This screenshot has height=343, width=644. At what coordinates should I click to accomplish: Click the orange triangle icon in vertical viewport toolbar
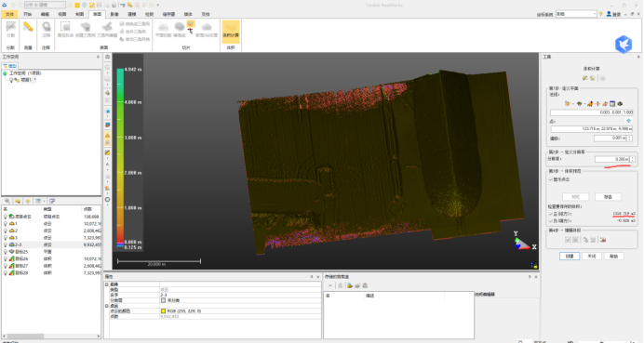[107, 135]
